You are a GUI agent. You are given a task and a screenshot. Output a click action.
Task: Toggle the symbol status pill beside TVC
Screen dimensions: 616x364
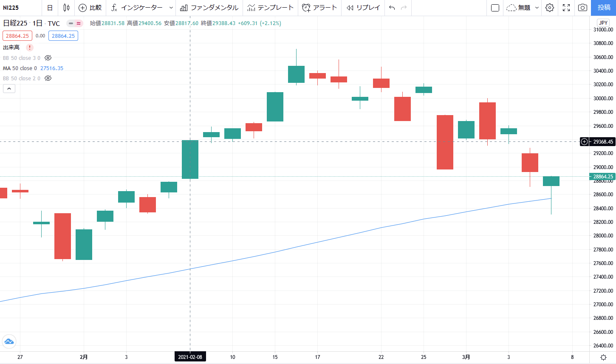[x=75, y=23]
